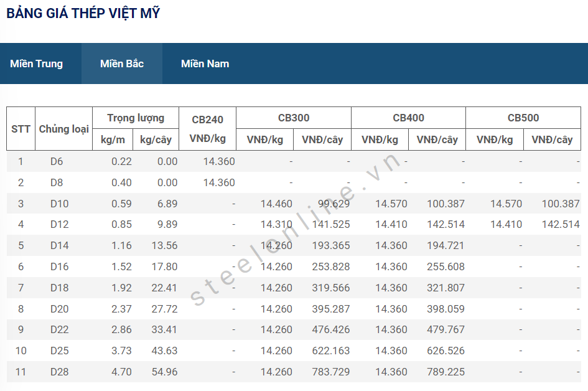Click the 193.365 value in D14 row
This screenshot has height=391, width=588.
[x=331, y=246]
